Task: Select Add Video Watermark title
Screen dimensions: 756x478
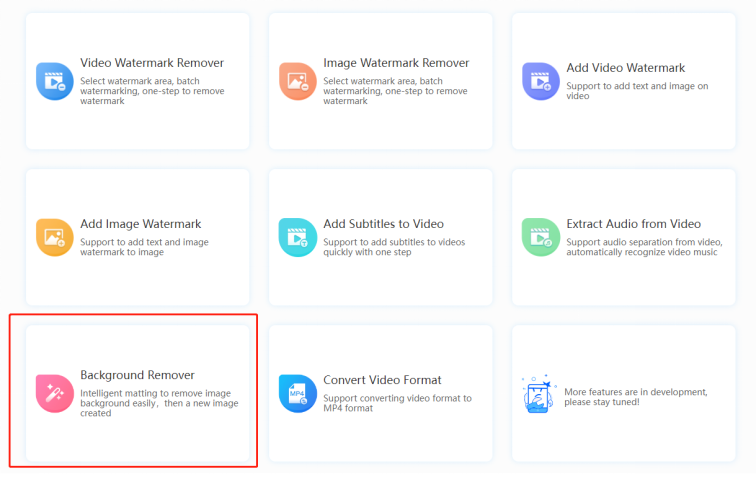Action: pos(625,68)
